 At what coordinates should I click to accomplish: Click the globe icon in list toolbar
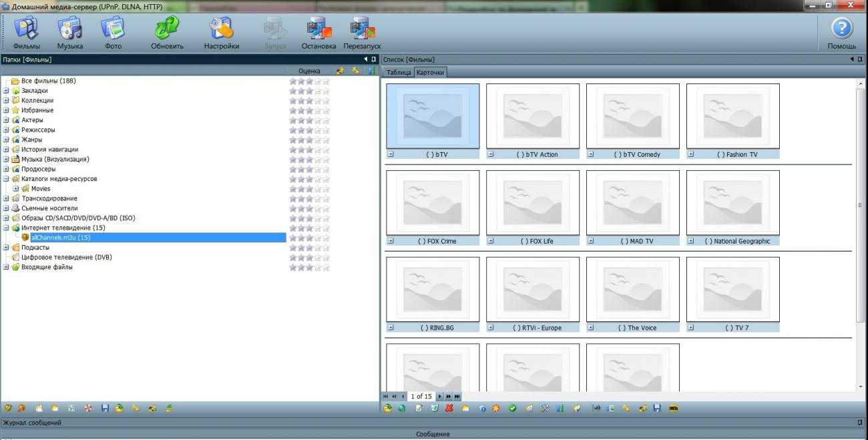click(402, 408)
